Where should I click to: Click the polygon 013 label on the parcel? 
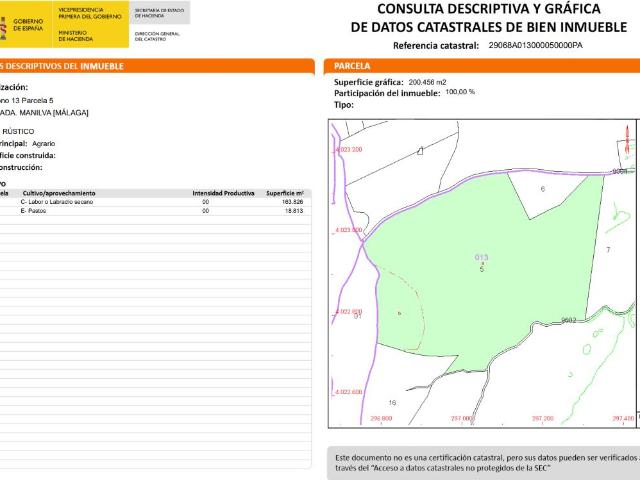(x=481, y=258)
